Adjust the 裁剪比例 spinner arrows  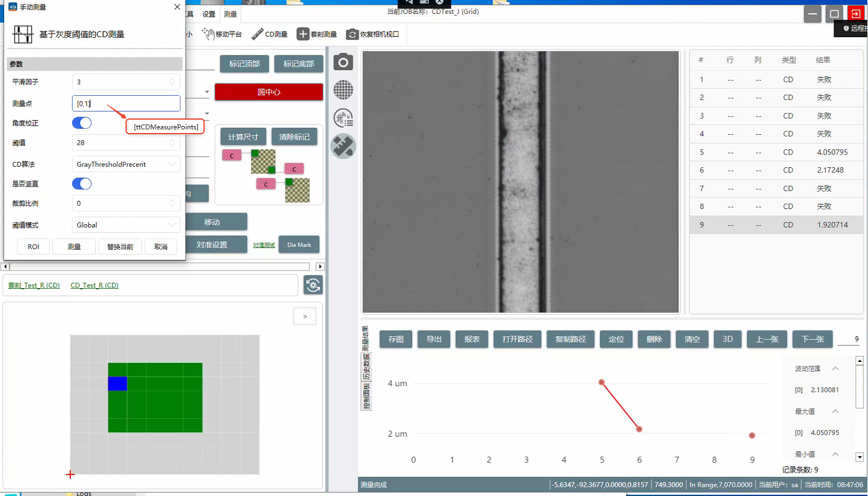coord(172,203)
